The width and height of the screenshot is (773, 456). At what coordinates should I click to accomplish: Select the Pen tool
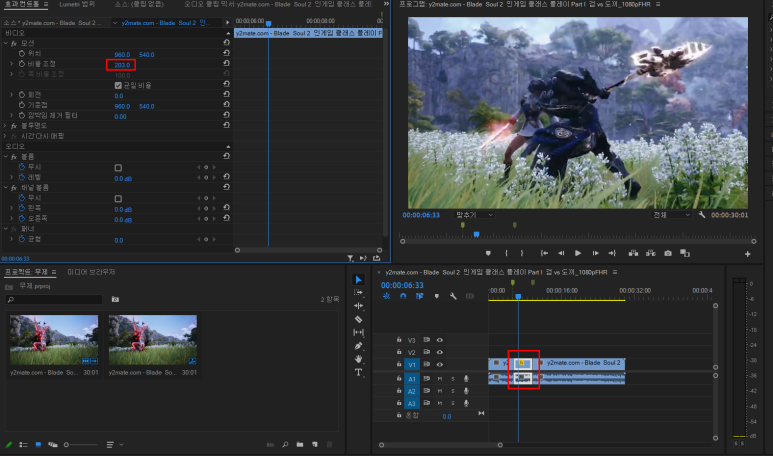click(358, 346)
